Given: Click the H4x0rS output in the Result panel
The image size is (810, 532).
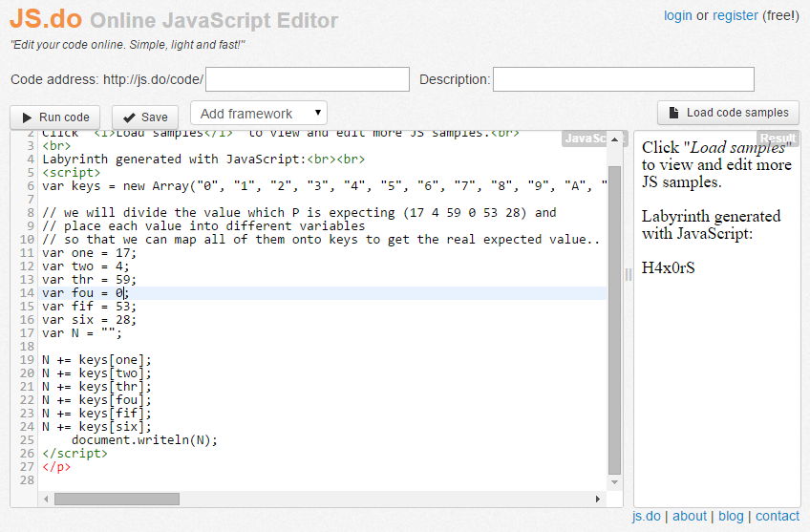Looking at the screenshot, I should (668, 267).
